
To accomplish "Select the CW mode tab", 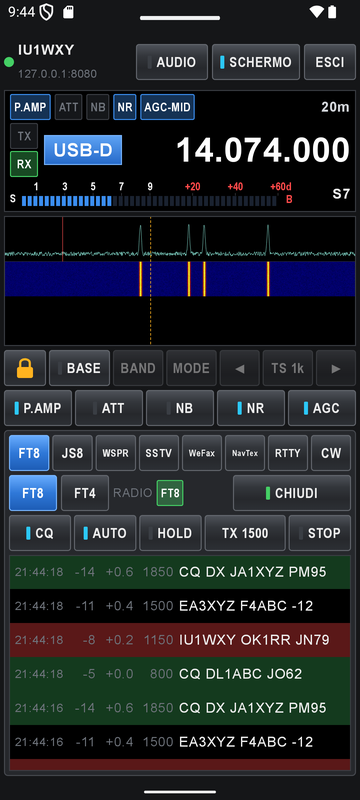I will click(x=331, y=453).
